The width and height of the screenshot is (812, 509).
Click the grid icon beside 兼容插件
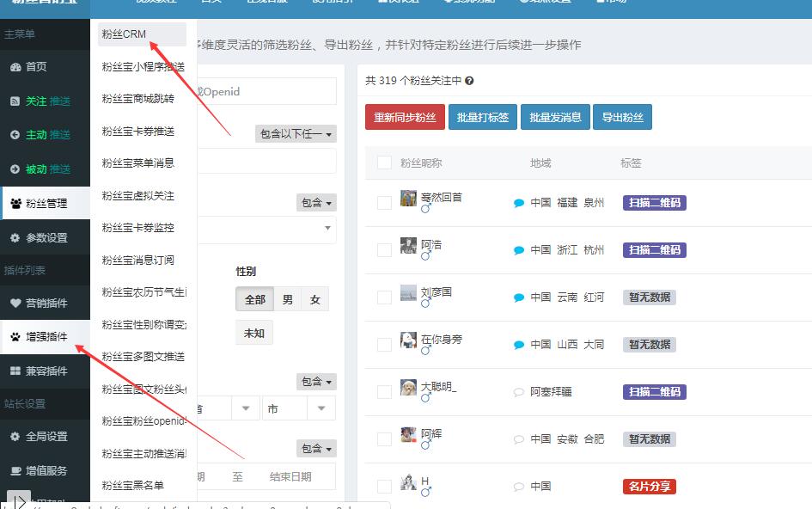(x=15, y=371)
